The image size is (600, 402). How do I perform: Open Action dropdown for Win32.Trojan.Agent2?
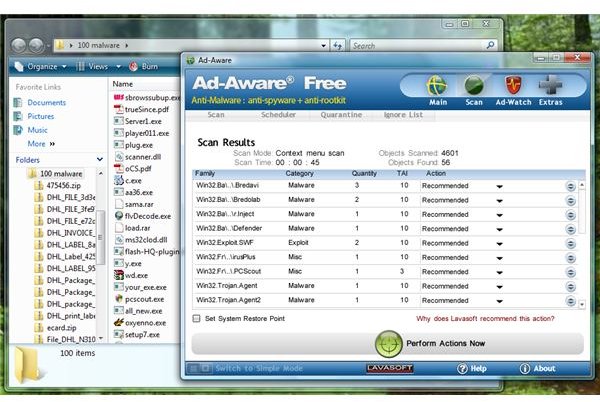coord(499,301)
